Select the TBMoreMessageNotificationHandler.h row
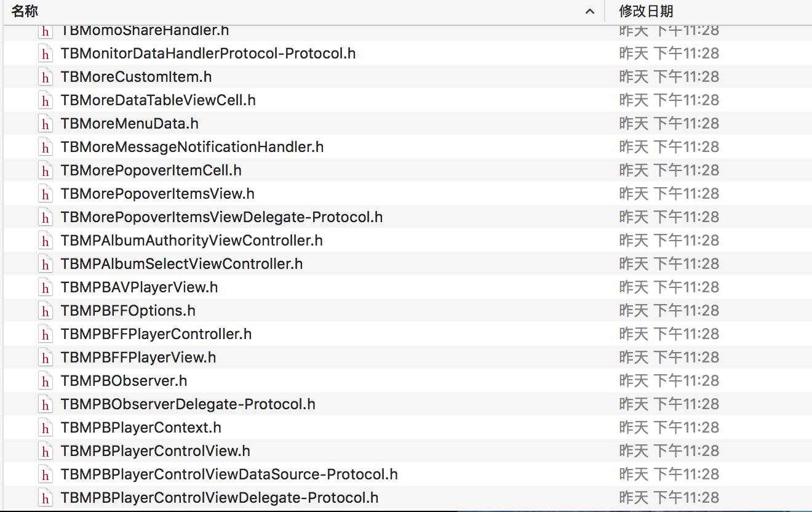 [x=192, y=147]
